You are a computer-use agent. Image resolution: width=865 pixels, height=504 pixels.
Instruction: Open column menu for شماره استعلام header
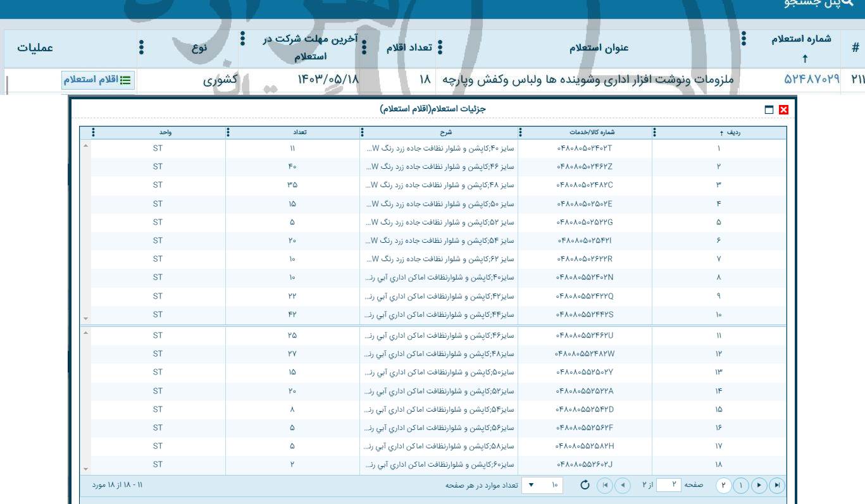[744, 39]
